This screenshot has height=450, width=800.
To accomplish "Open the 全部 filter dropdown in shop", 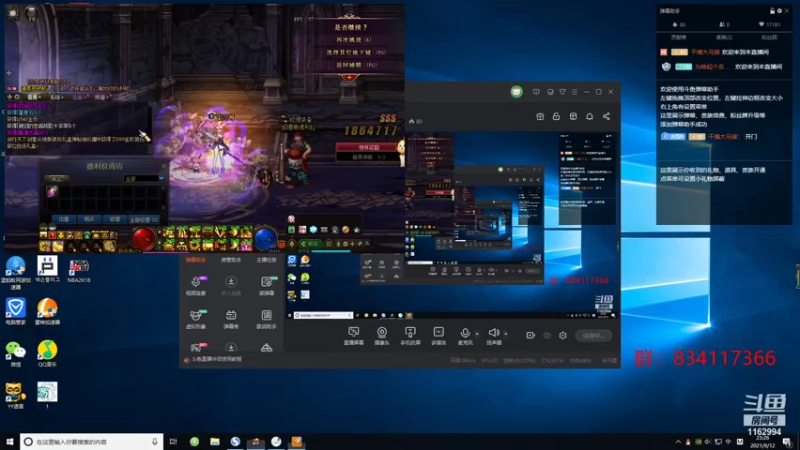I will pyautogui.click(x=144, y=179).
